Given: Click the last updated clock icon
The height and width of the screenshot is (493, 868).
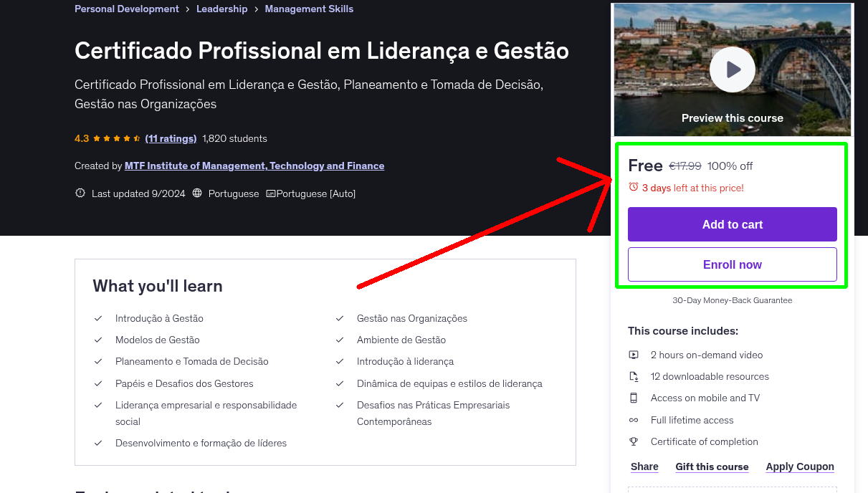Looking at the screenshot, I should pos(80,193).
